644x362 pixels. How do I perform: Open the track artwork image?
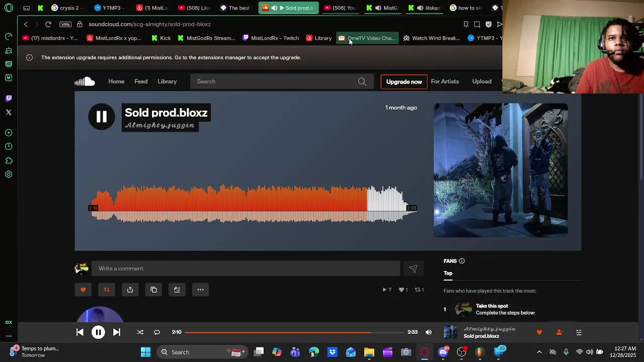(501, 170)
